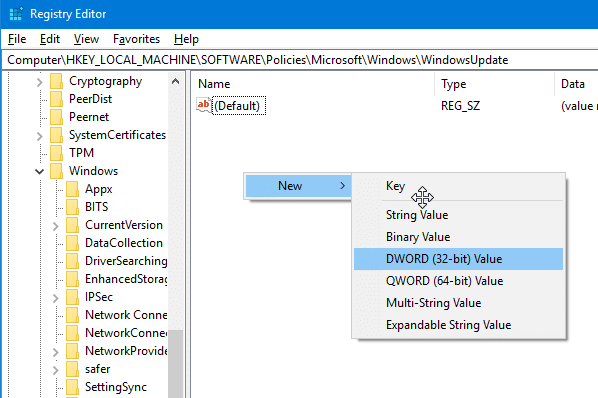The image size is (598, 398).
Task: Select the SettingSync key label
Action: click(x=116, y=387)
